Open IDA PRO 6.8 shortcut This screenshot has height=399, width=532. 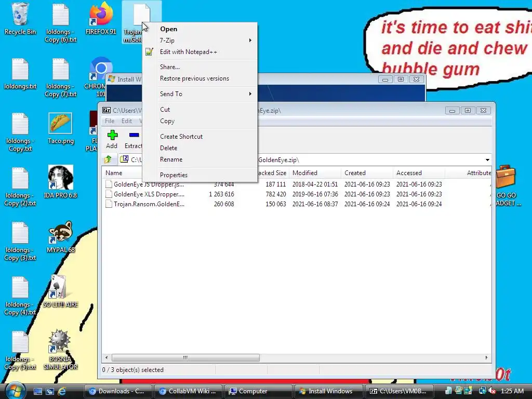[60, 182]
